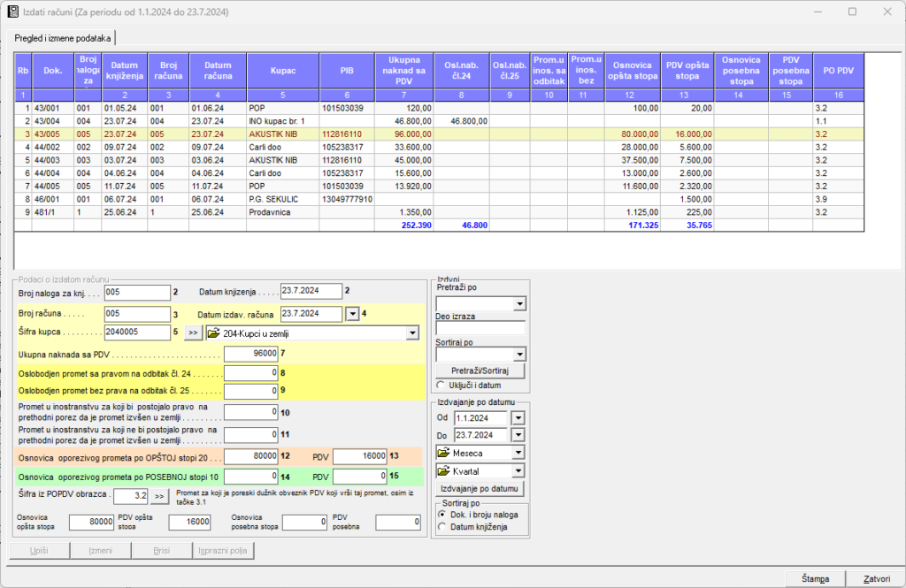Select Dok. i broju naloga sorting
Screen dimensions: 906x588
[443, 514]
